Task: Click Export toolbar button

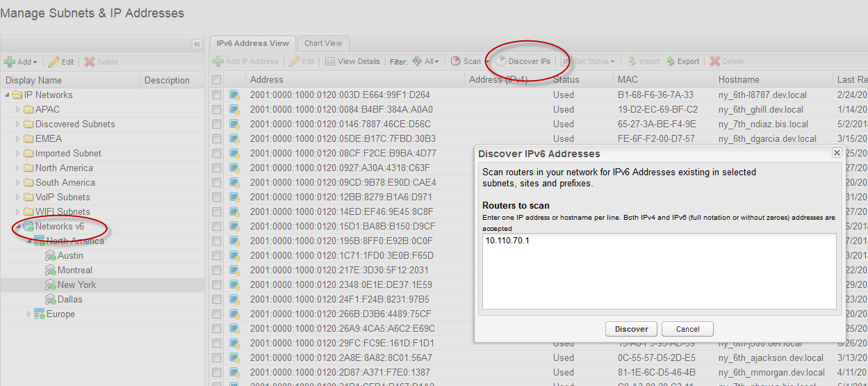Action: [682, 61]
